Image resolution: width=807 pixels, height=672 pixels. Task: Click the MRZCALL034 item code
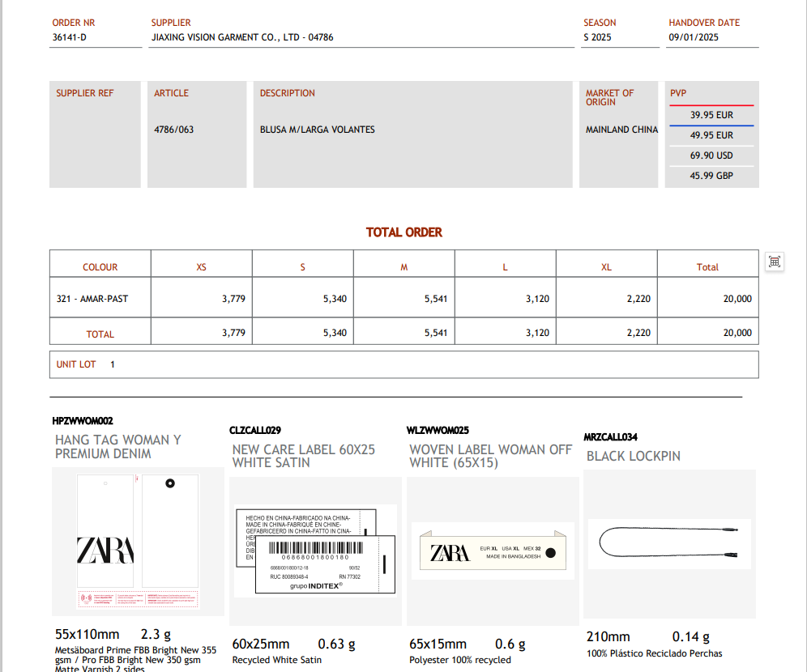point(610,437)
